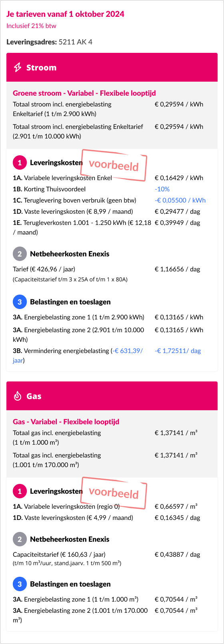
Task: Click the Leveringsadres 5211 AK 4 text
Action: (49, 42)
